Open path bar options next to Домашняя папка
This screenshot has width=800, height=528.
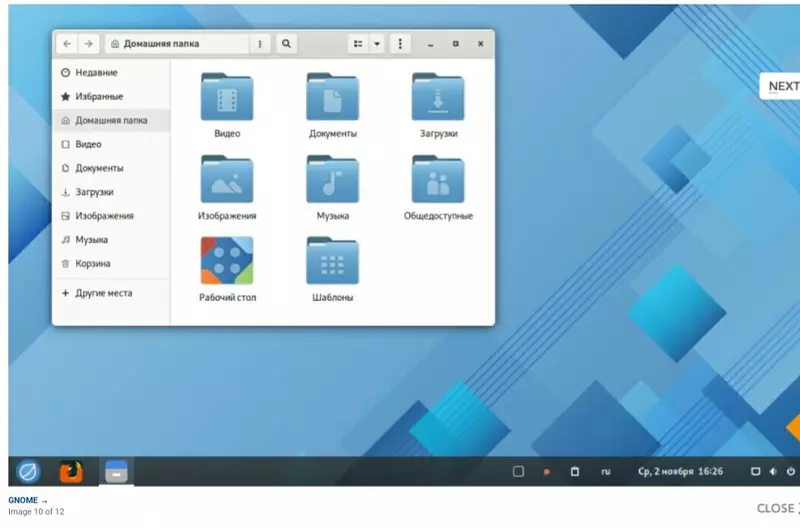(x=260, y=44)
